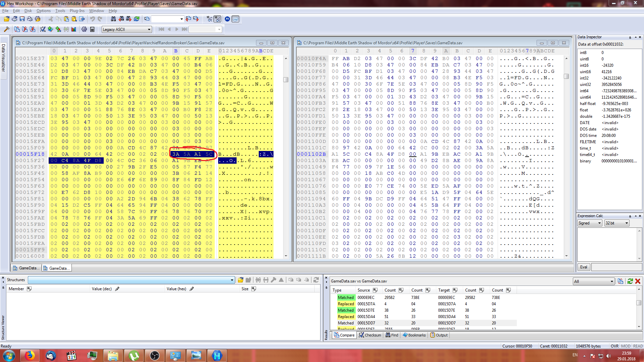Select the first GameData document tab

(x=26, y=268)
